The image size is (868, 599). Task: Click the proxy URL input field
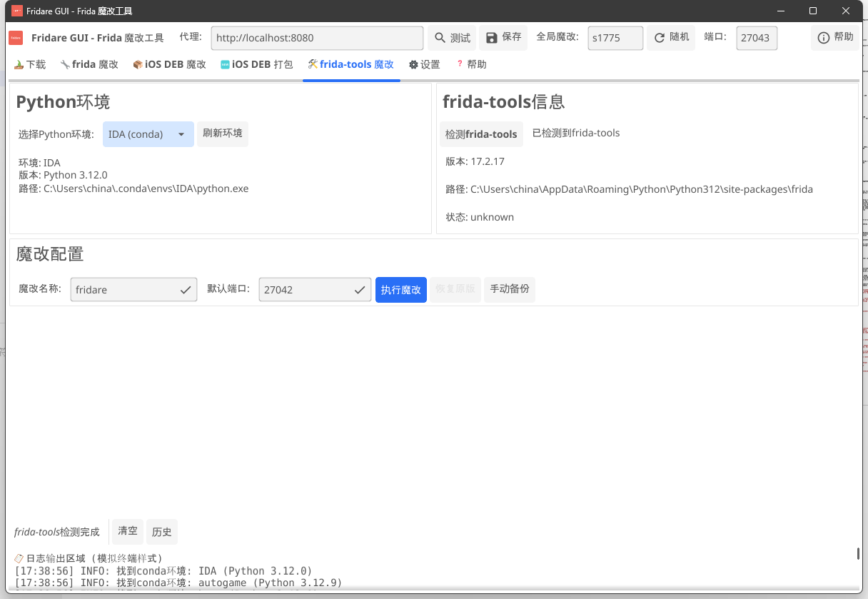coord(318,38)
